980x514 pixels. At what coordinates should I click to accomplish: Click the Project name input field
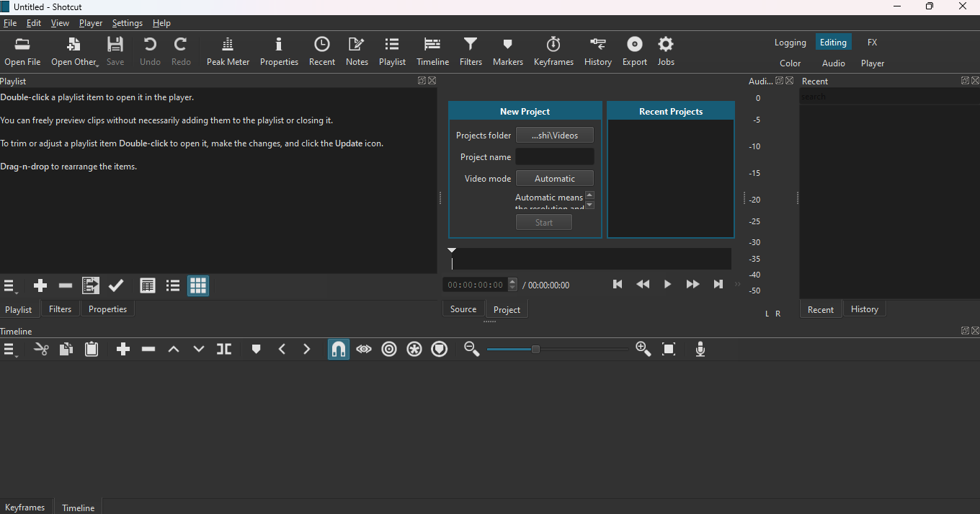[554, 157]
